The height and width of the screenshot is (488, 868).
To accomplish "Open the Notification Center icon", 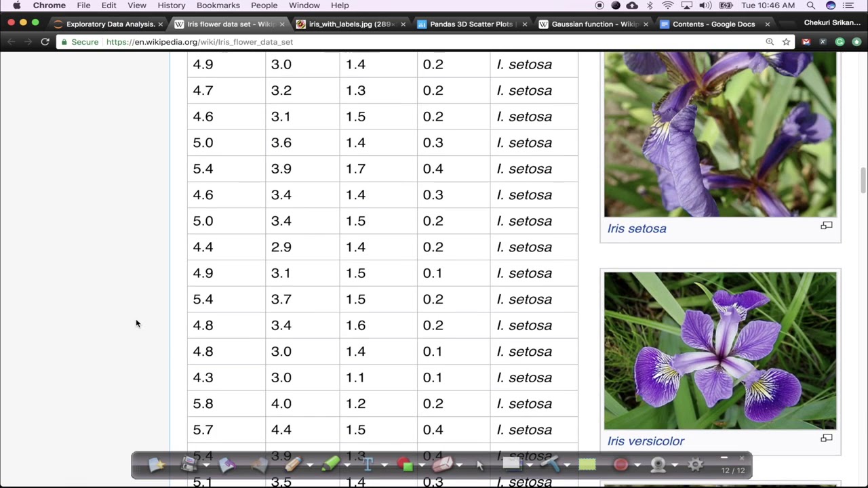I will point(848,5).
